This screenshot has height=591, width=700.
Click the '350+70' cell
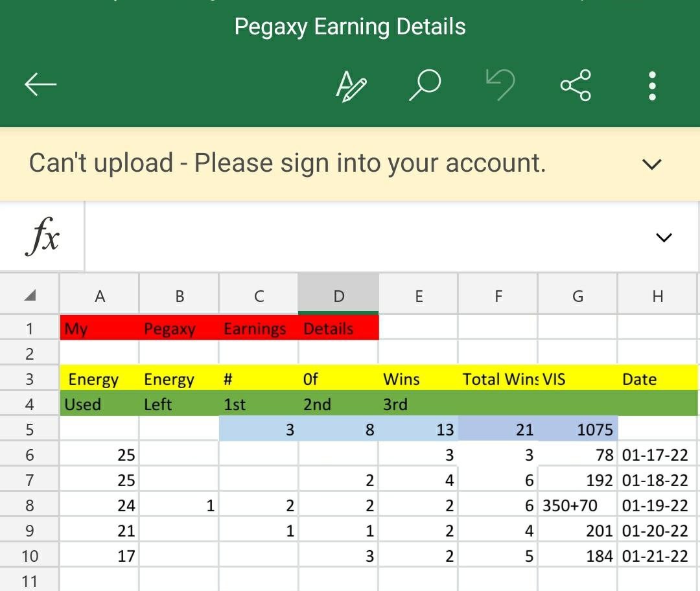click(577, 505)
